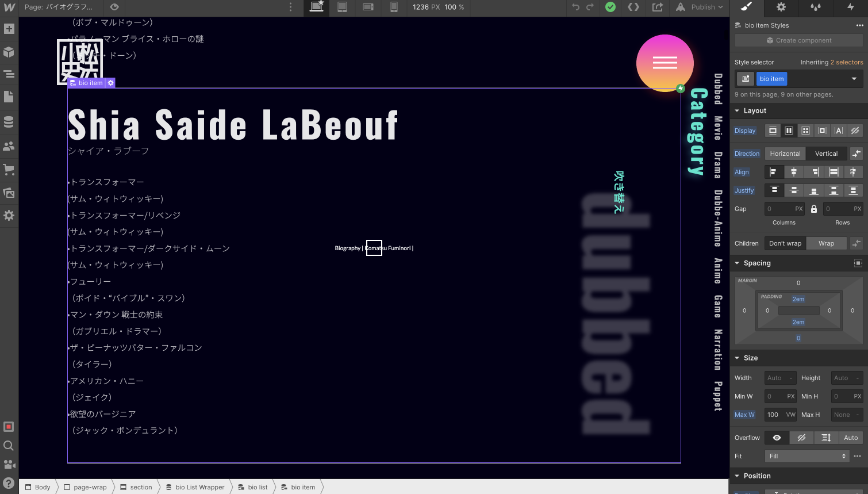Open the Fit dropdown
Screen dimensions: 868x494
tap(807, 456)
